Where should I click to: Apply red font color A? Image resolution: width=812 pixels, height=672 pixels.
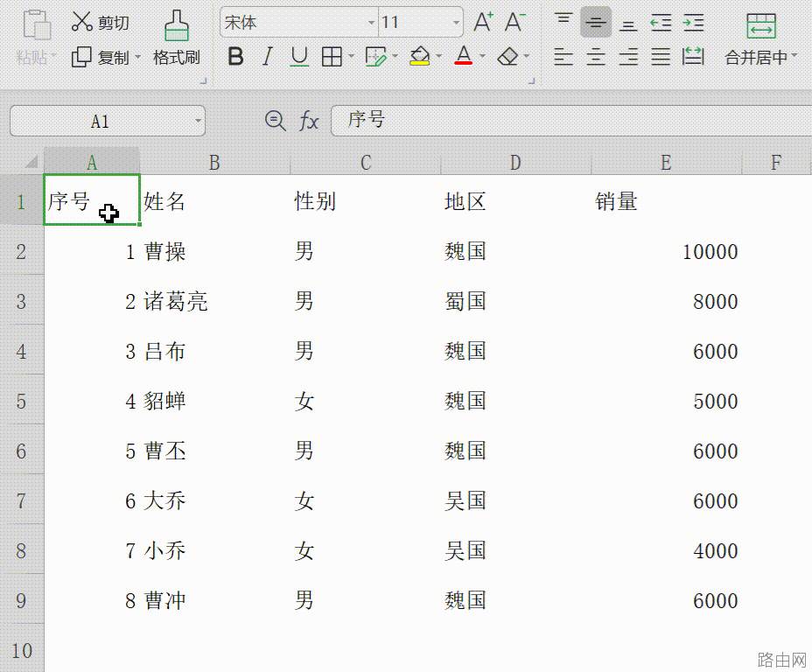coord(464,55)
